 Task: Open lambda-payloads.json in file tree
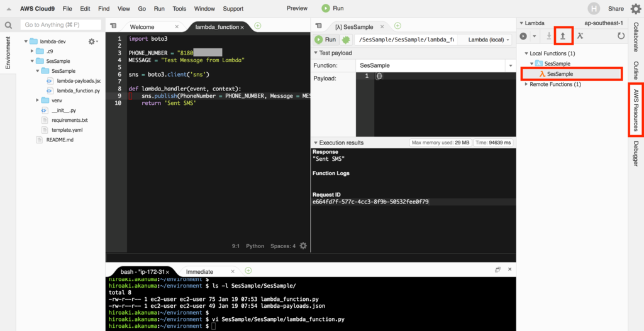[78, 81]
